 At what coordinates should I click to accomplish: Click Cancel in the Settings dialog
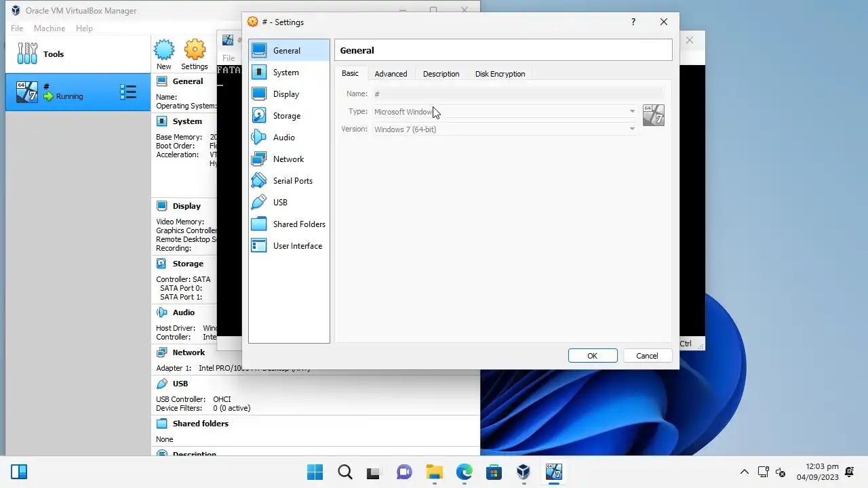[647, 356]
